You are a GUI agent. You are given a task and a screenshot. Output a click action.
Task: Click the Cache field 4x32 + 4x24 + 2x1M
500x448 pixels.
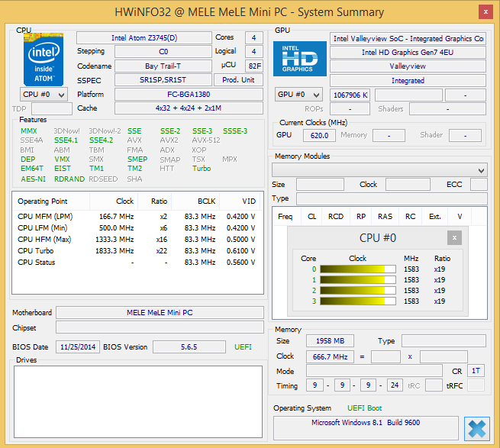(x=189, y=108)
